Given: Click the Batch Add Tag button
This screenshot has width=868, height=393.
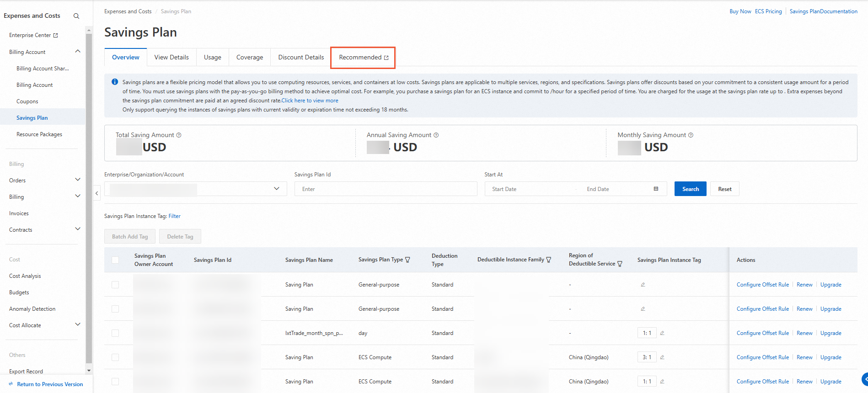Looking at the screenshot, I should [x=130, y=236].
